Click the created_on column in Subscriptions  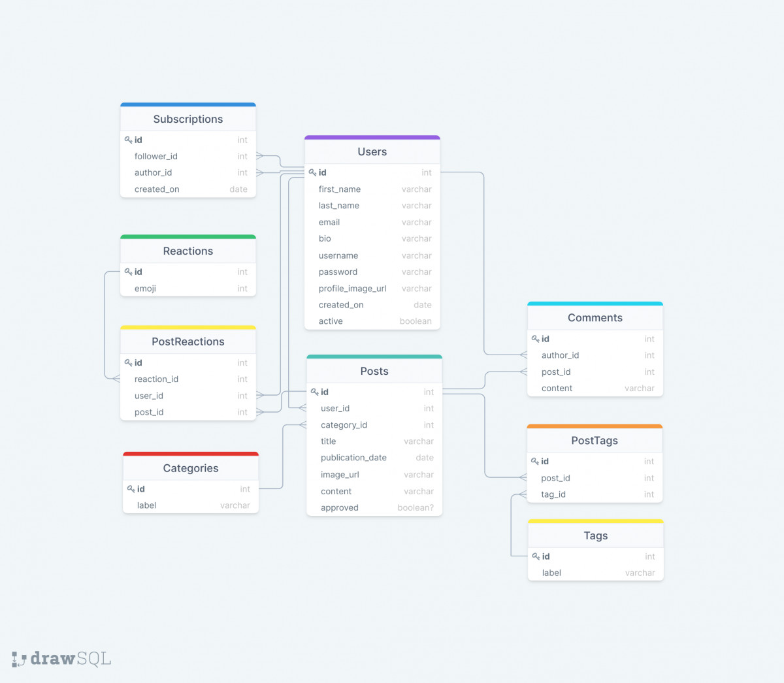188,189
